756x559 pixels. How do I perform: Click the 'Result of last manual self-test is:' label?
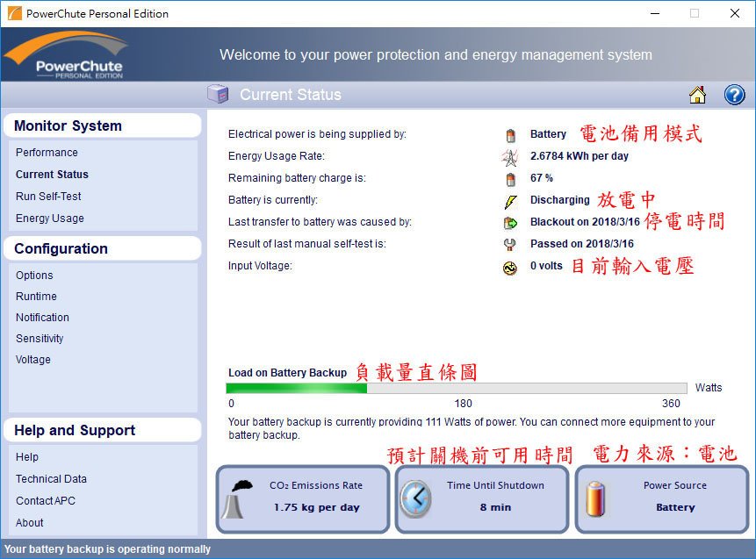[x=307, y=244]
